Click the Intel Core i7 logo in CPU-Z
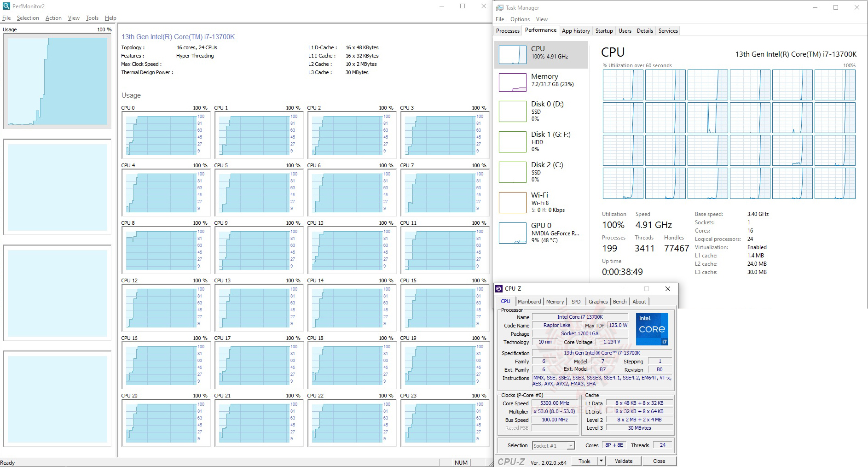Screen dimensions: 868x467 click(652, 329)
